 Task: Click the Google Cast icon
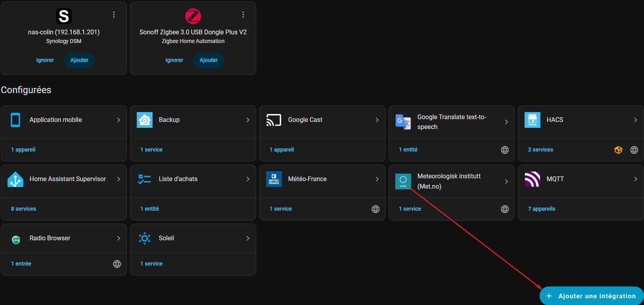274,120
